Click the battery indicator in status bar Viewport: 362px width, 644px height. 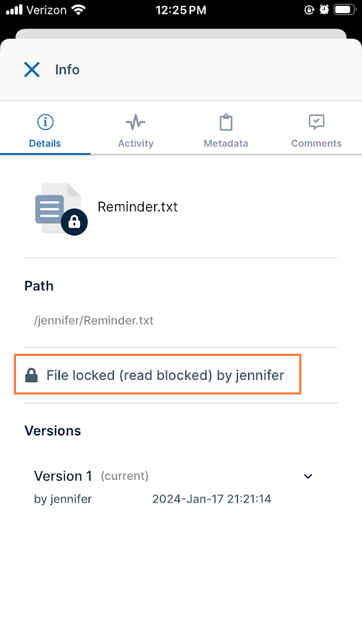coord(344,10)
